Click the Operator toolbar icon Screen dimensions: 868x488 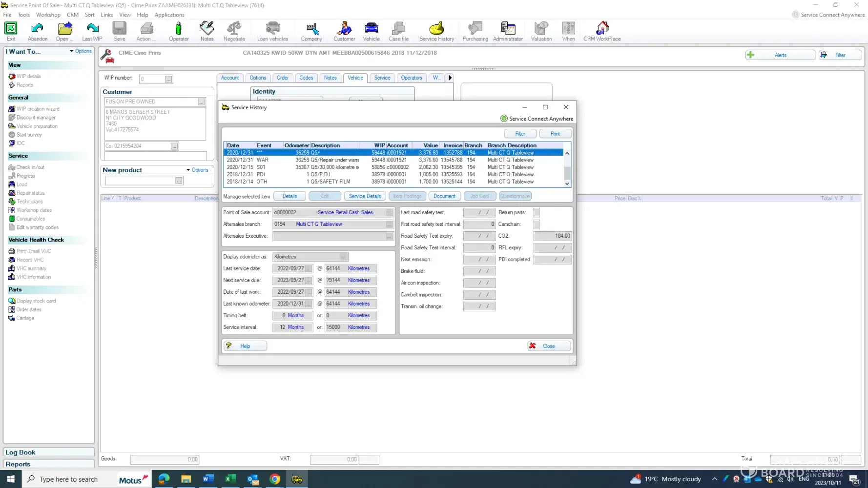click(x=179, y=31)
